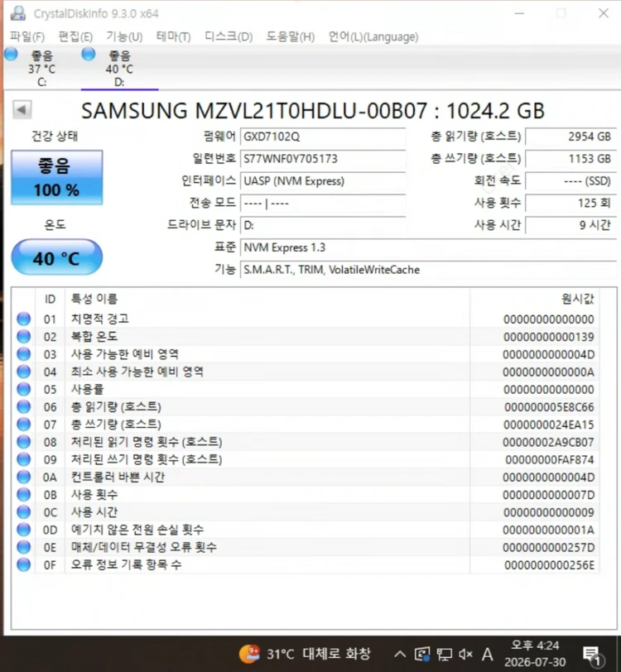
Task: Select the 복합 온도 attribute name
Action: click(94, 337)
